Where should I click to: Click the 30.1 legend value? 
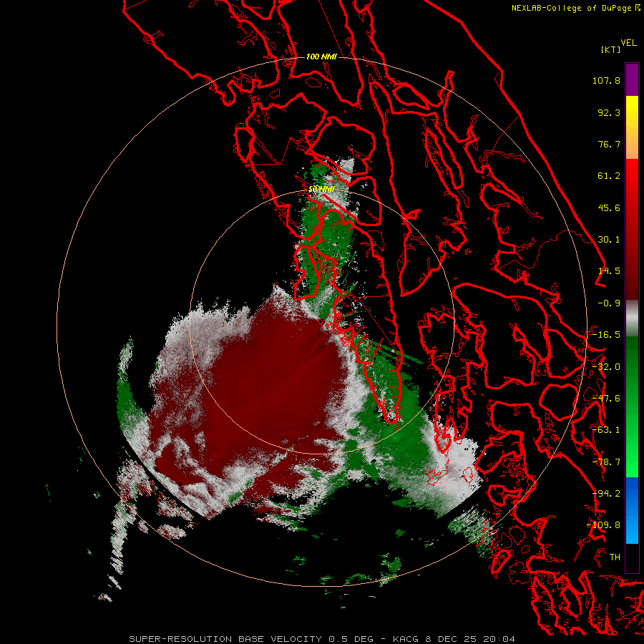click(609, 240)
